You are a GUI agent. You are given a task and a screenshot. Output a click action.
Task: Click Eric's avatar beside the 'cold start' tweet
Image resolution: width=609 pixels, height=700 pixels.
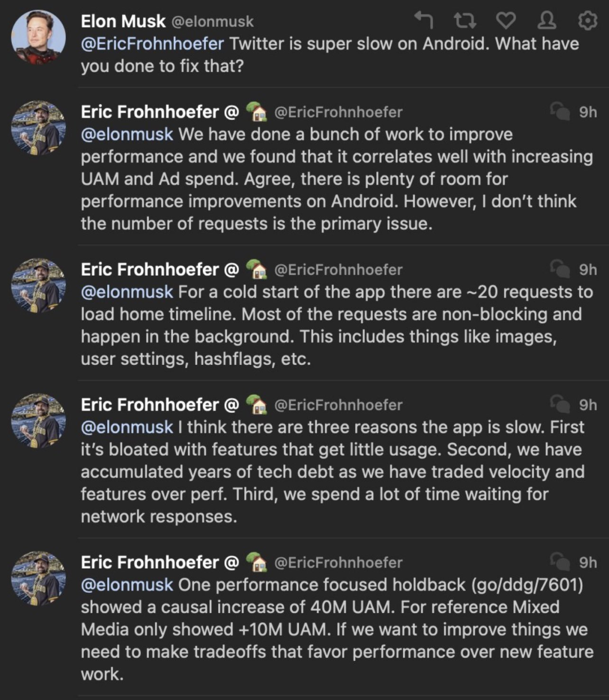pyautogui.click(x=38, y=285)
